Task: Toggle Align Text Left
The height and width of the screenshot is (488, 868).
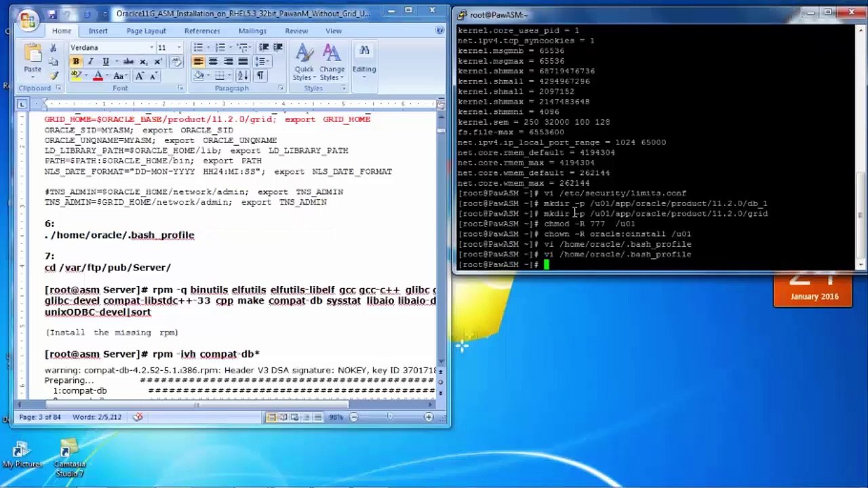Action: click(198, 62)
